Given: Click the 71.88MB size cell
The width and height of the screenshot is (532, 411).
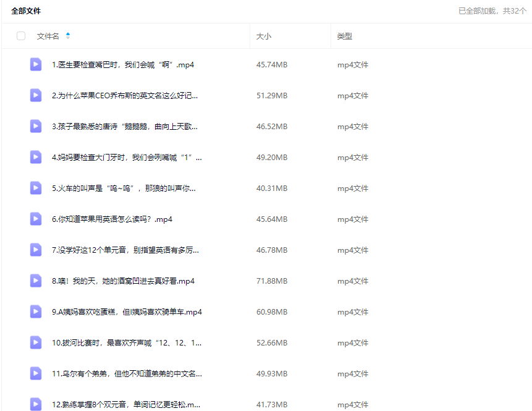Looking at the screenshot, I should click(x=272, y=281).
